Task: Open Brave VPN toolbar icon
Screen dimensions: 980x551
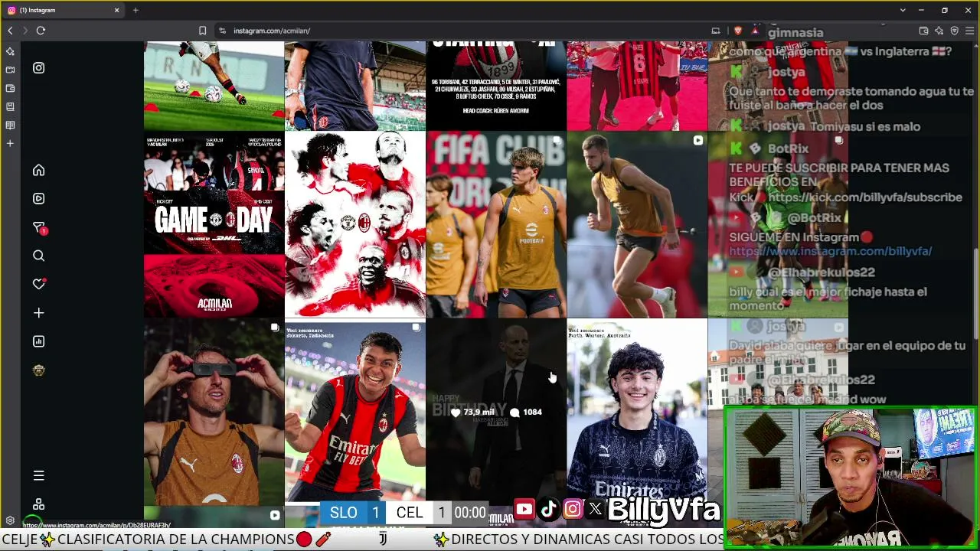Action: [x=955, y=31]
